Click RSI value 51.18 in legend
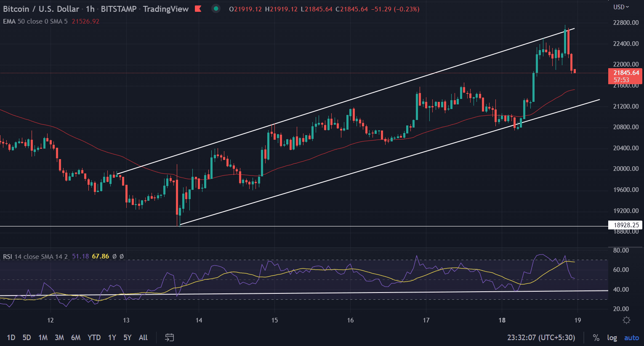 click(x=80, y=256)
